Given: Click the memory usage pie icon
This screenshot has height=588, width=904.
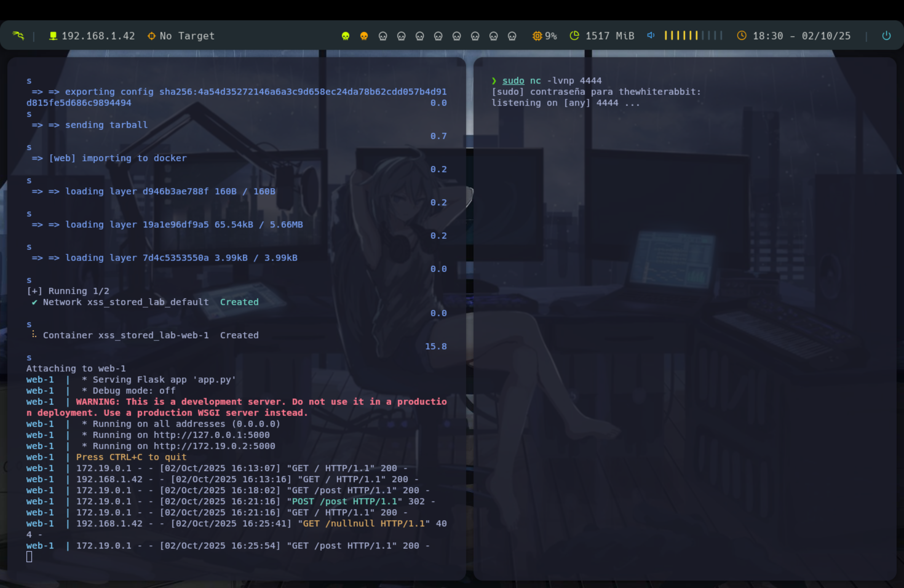Looking at the screenshot, I should tap(574, 36).
